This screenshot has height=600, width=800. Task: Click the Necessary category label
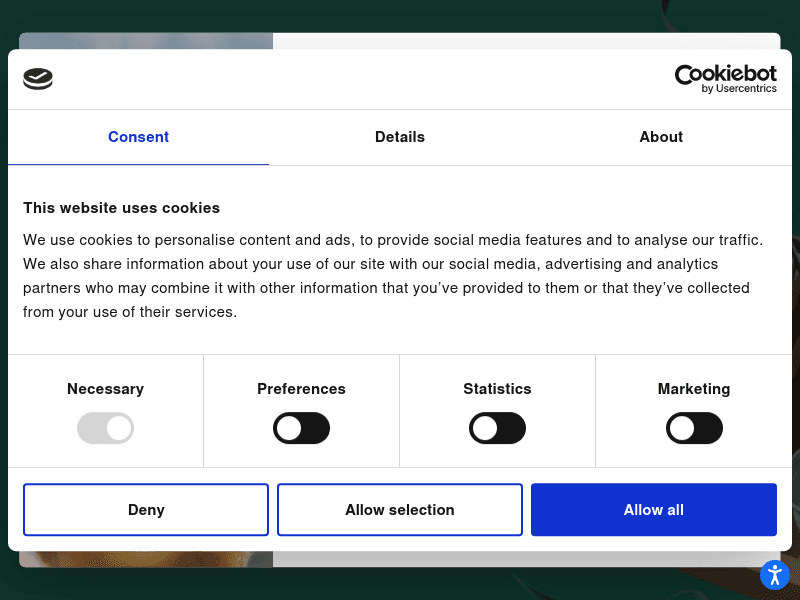click(105, 389)
